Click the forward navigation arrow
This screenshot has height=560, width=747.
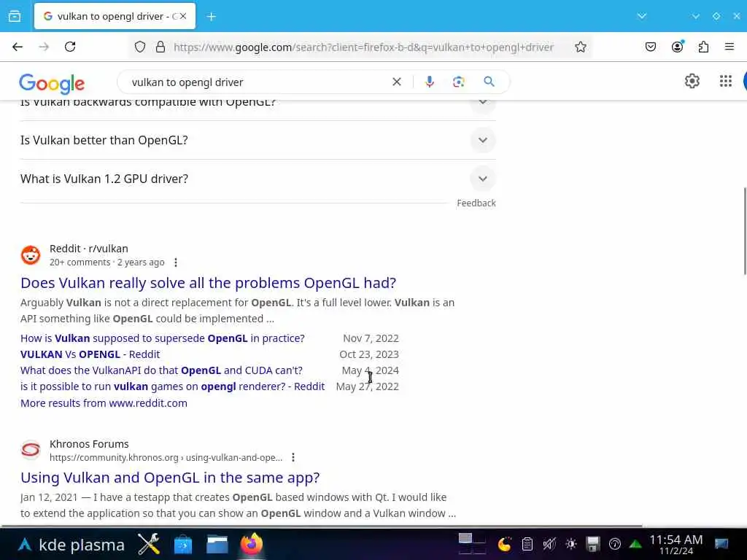(44, 47)
